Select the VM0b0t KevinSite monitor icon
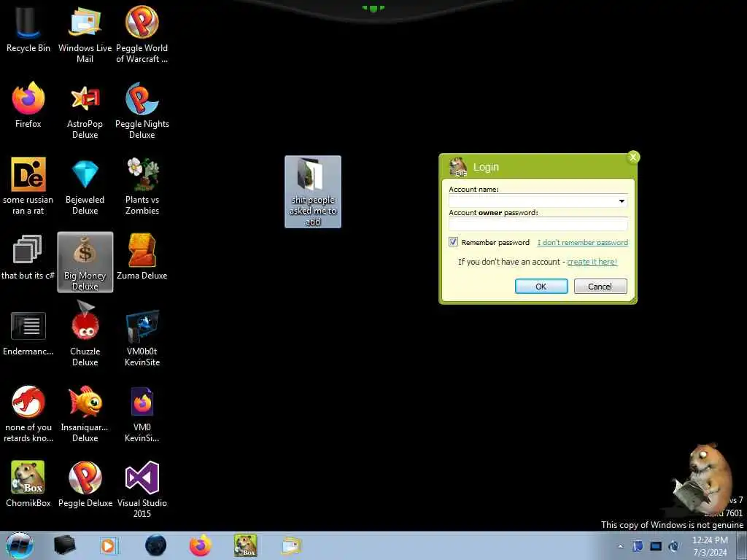747x560 pixels. [142, 338]
